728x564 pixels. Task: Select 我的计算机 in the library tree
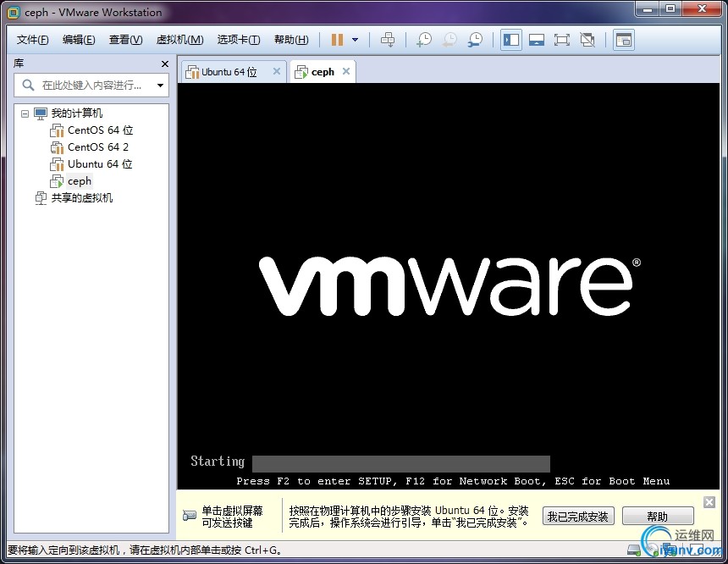(76, 113)
